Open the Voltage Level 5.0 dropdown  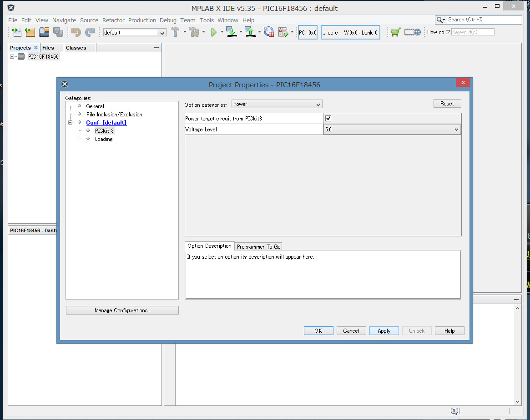pyautogui.click(x=392, y=129)
